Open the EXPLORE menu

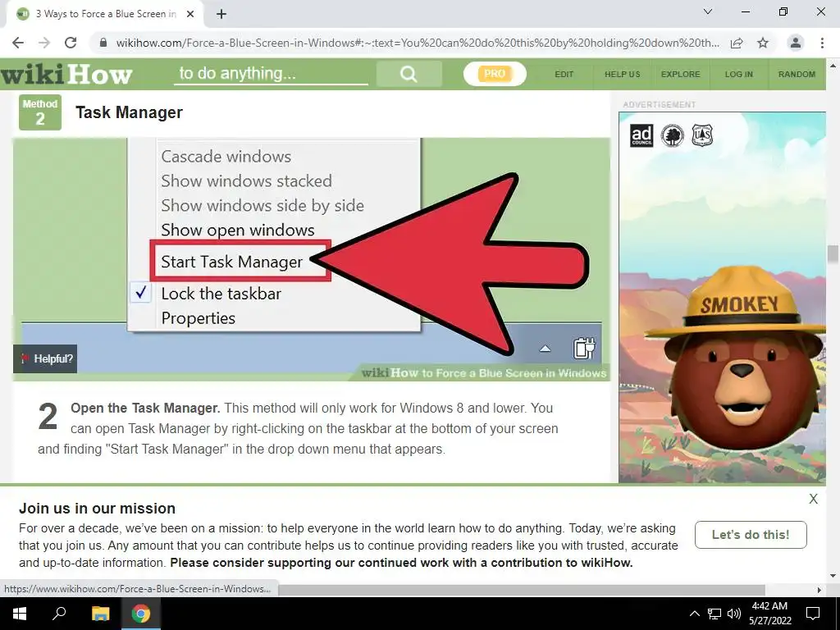tap(680, 75)
